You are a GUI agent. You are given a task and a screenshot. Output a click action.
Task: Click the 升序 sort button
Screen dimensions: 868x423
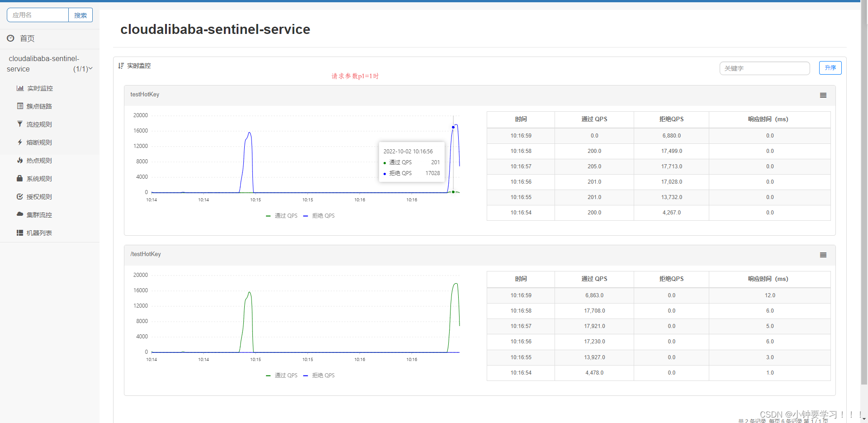(830, 68)
